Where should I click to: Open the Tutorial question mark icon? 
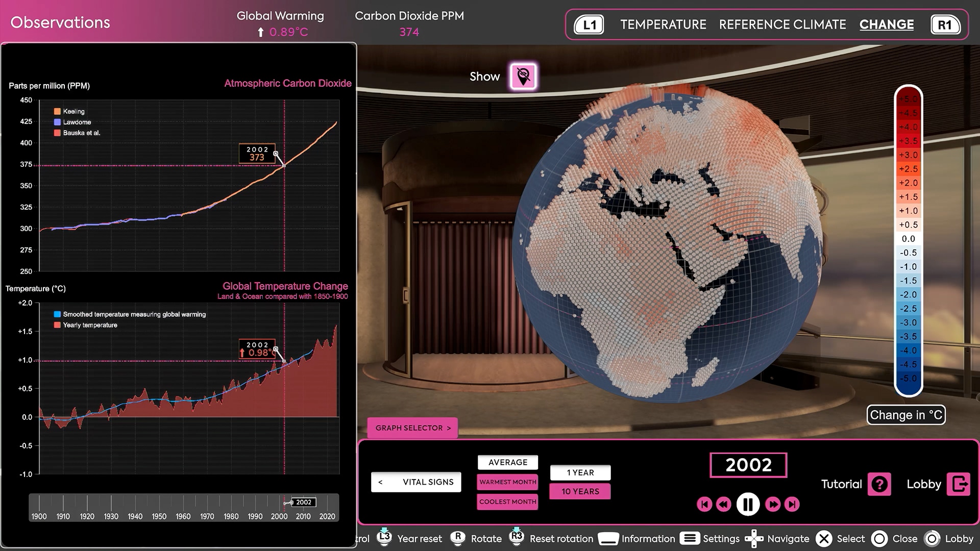[879, 484]
